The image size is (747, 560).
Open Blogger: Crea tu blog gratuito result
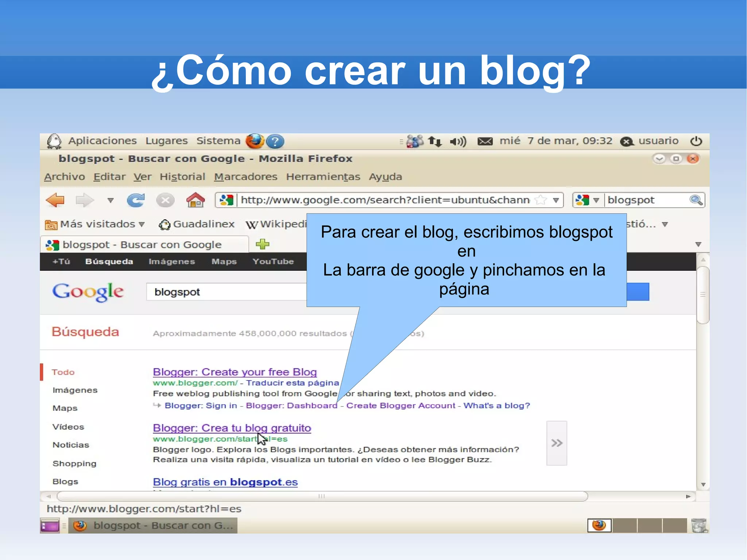tap(232, 428)
